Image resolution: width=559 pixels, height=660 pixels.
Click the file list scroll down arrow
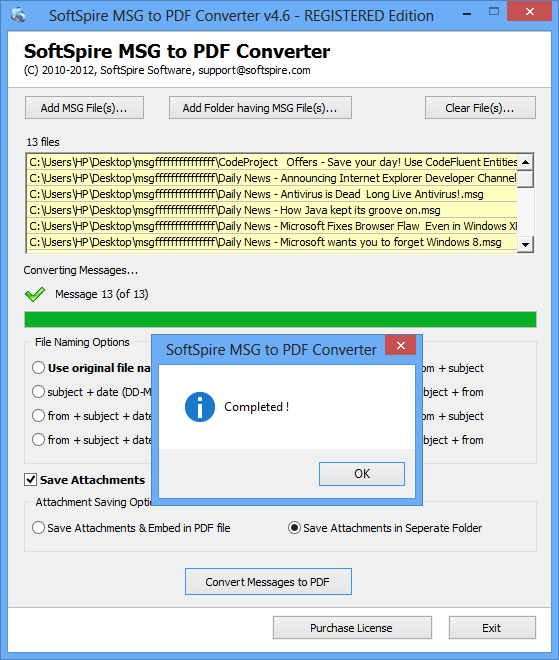[x=525, y=244]
